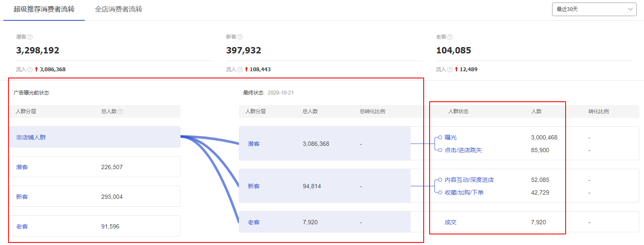Image resolution: width=644 pixels, height=245 pixels.
Task: Click the 流入 help icon next to 108,443
Action: [240, 70]
